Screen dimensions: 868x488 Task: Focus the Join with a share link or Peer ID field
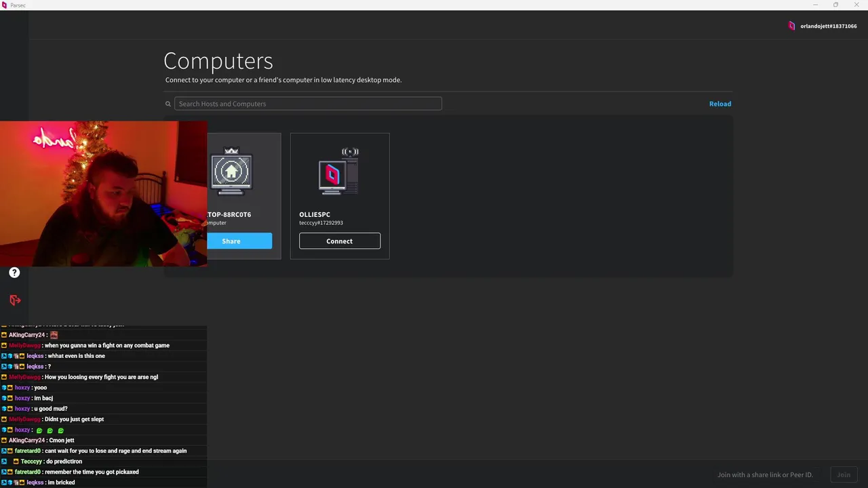click(764, 475)
